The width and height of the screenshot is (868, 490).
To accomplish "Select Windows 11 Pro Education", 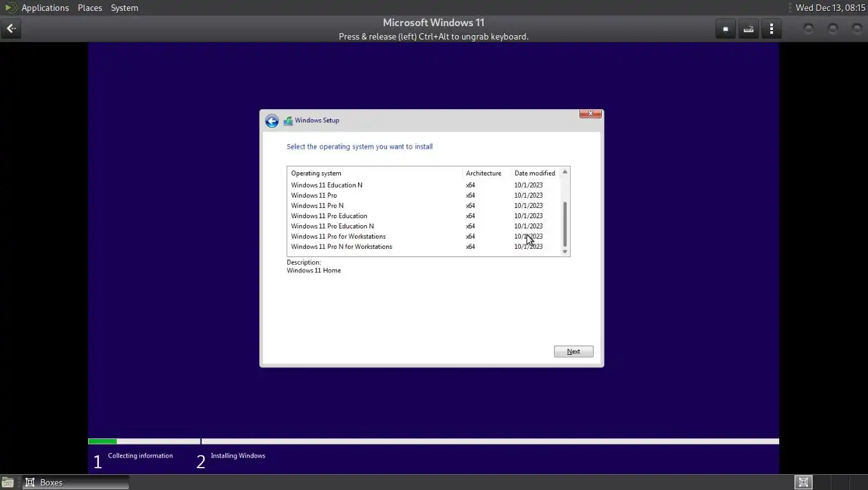I will pos(424,216).
